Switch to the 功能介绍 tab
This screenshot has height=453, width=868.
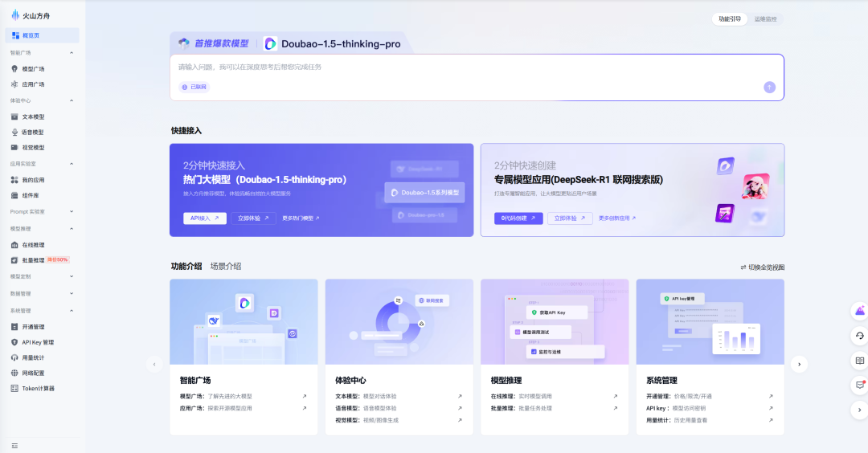pyautogui.click(x=186, y=266)
